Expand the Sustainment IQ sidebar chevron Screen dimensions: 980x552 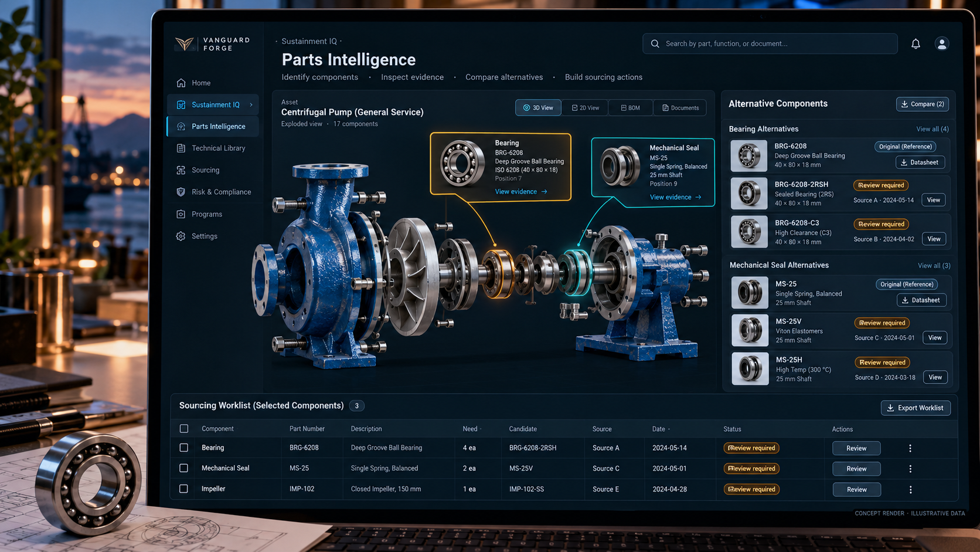(251, 105)
